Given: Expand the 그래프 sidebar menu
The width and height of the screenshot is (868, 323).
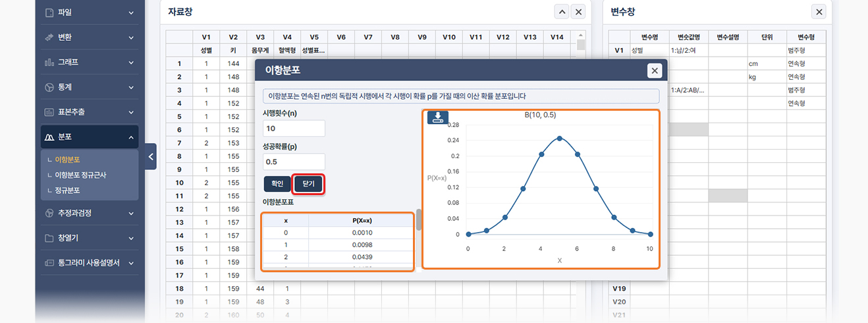Looking at the screenshot, I should 89,63.
